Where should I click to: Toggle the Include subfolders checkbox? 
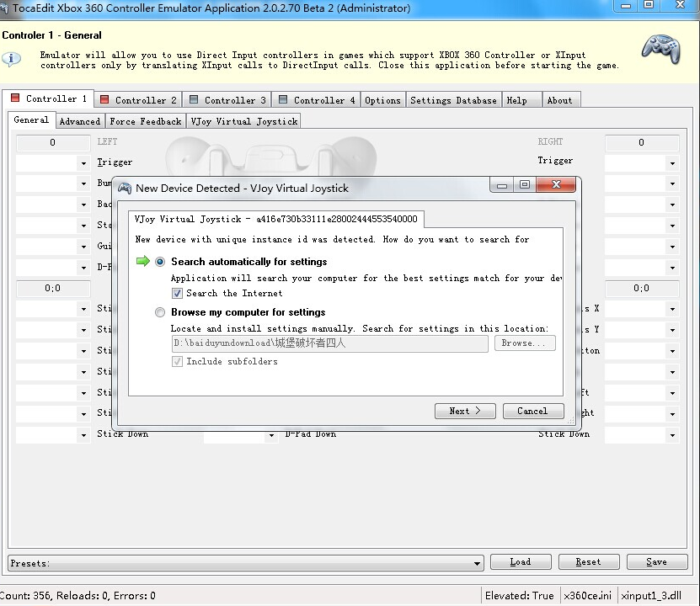point(177,362)
